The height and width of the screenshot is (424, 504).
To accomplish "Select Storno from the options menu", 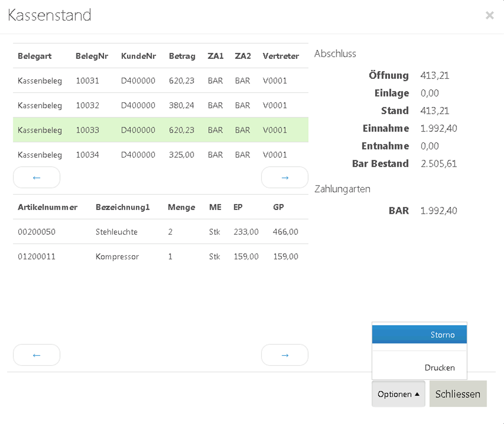I will coord(419,335).
